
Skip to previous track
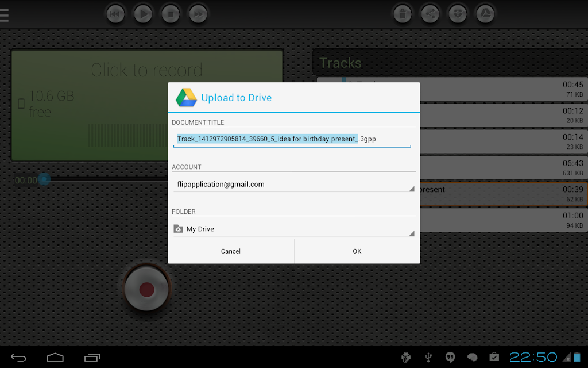click(115, 14)
